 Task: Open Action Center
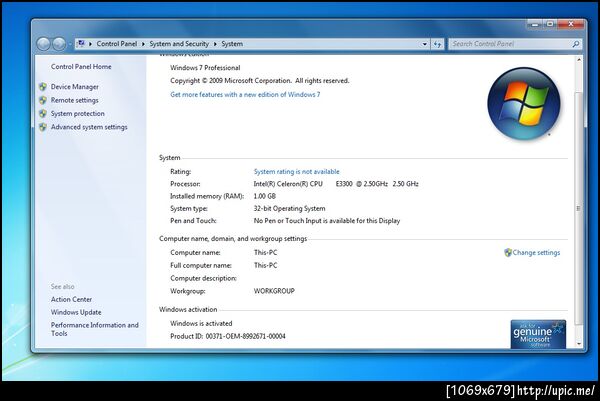click(x=71, y=299)
